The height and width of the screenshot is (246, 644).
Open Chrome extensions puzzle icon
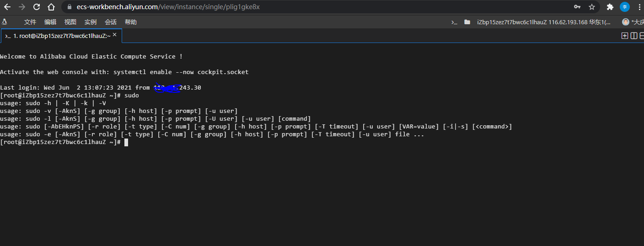610,7
